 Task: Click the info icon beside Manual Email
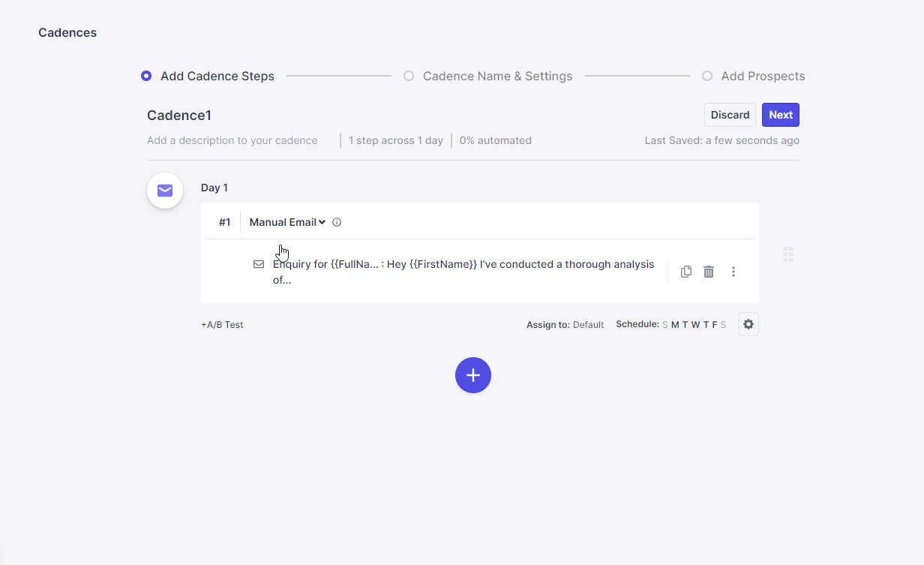point(337,222)
